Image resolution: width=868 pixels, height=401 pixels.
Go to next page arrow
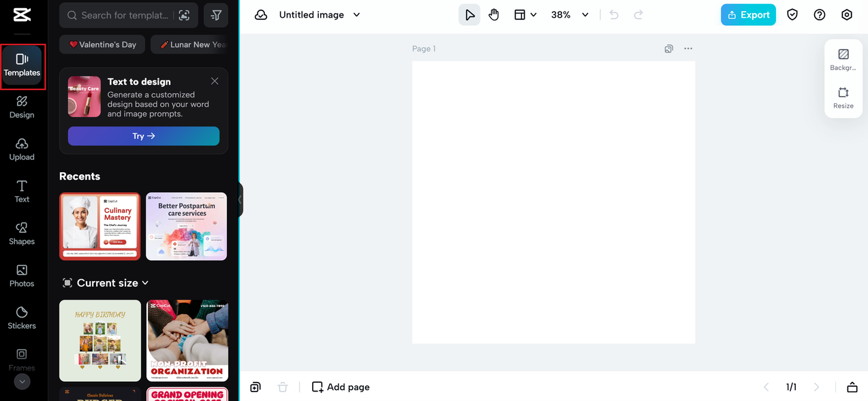(x=816, y=387)
